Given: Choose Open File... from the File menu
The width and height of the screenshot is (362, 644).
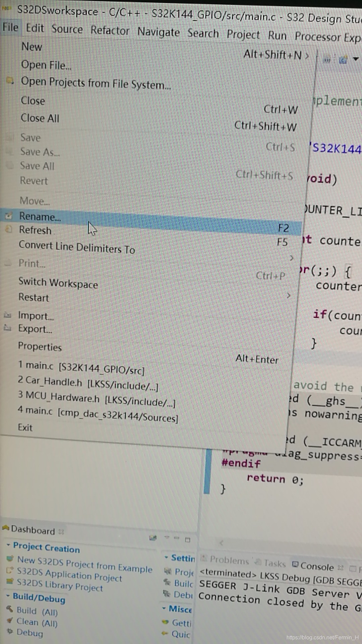Looking at the screenshot, I should pyautogui.click(x=46, y=65).
